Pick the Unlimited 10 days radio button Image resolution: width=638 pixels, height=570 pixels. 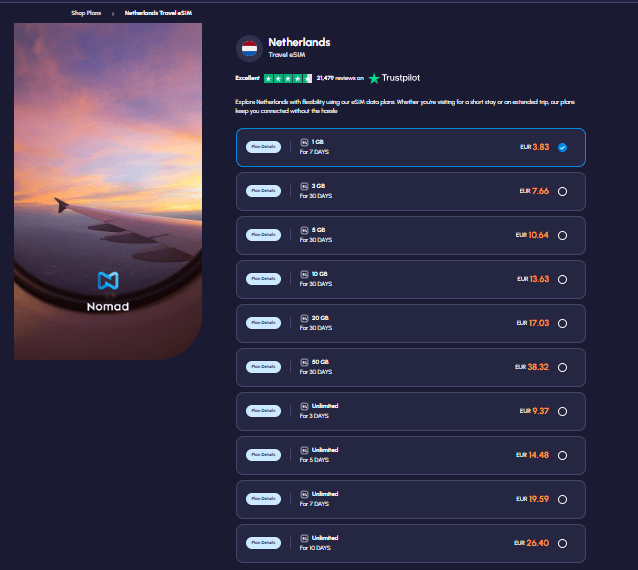click(562, 543)
